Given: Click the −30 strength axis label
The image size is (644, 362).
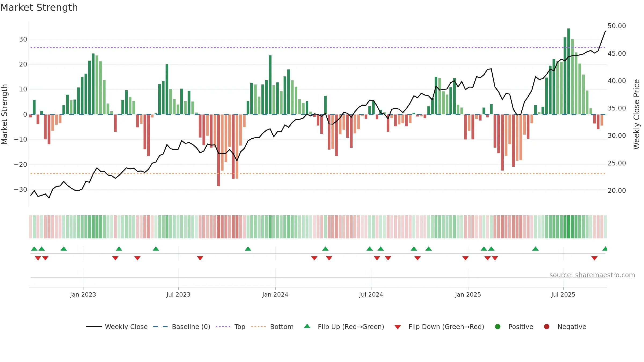Looking at the screenshot, I should click(21, 190).
